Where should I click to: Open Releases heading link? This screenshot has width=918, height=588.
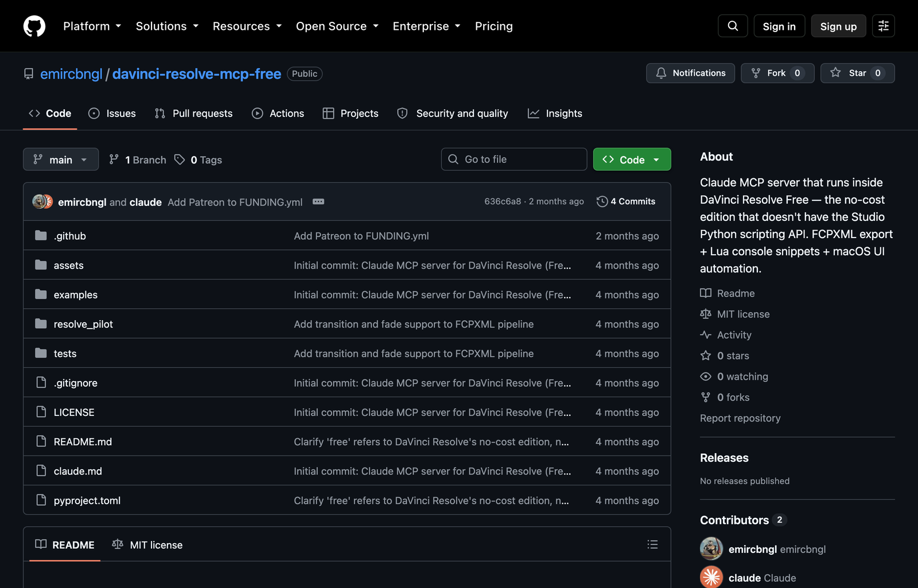click(x=724, y=458)
